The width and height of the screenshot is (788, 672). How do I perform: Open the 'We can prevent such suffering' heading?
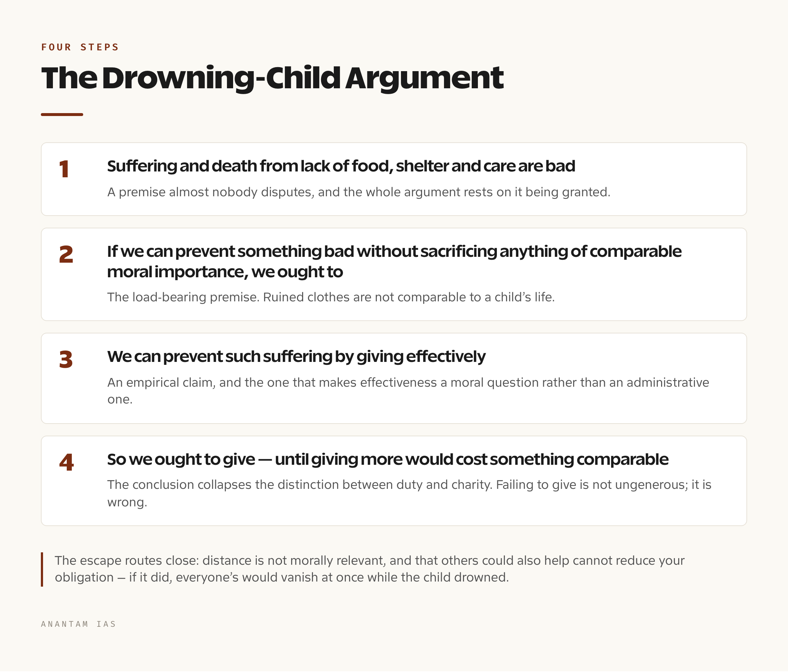click(296, 356)
